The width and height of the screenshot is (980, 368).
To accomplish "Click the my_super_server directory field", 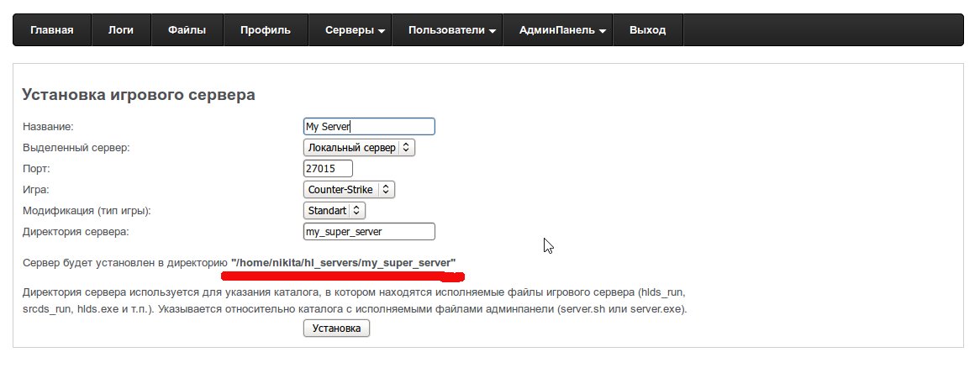I will pyautogui.click(x=369, y=232).
